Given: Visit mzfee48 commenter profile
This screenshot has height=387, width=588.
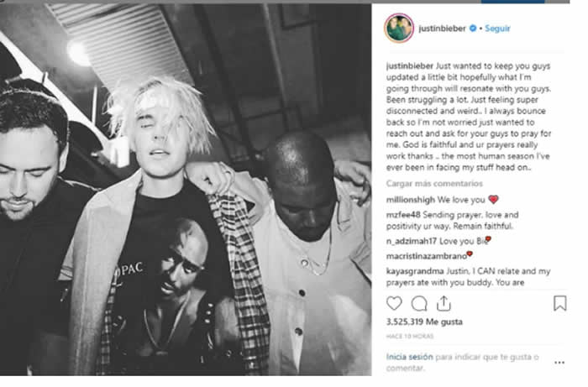Looking at the screenshot, I should 403,215.
